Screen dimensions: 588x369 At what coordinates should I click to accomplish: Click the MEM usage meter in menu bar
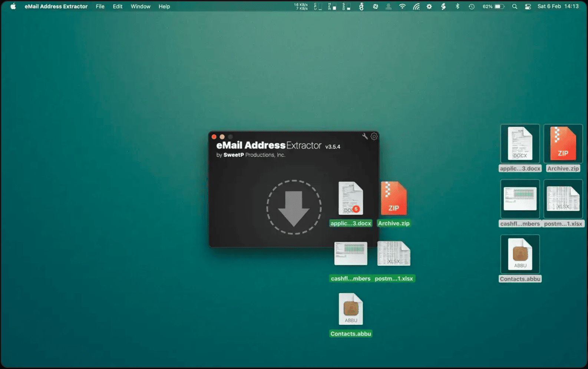(332, 6)
